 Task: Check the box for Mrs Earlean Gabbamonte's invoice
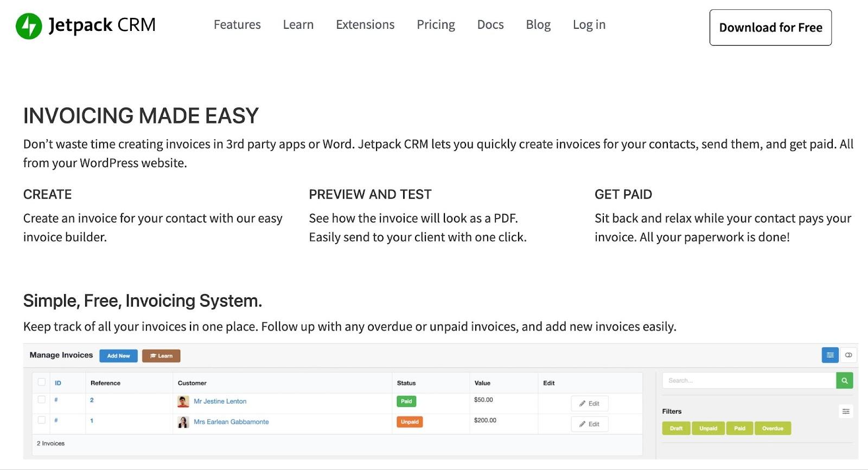42,420
